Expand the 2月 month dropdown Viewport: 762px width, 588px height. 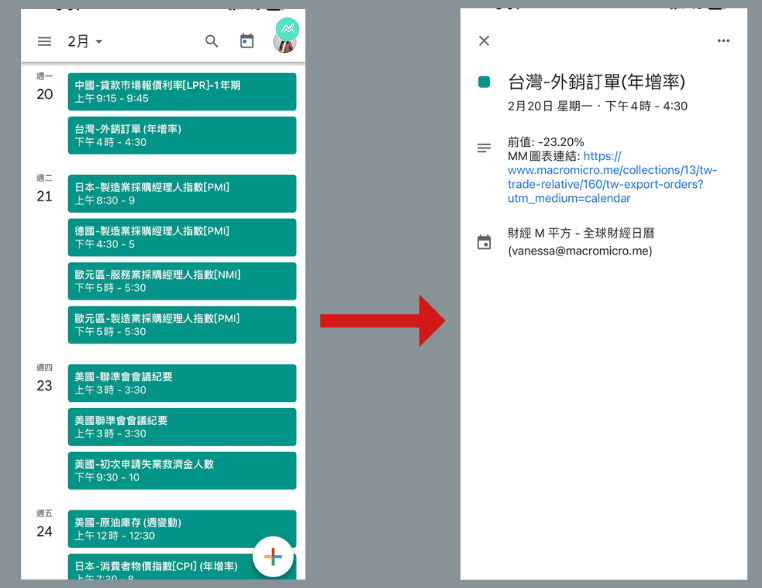(85, 41)
